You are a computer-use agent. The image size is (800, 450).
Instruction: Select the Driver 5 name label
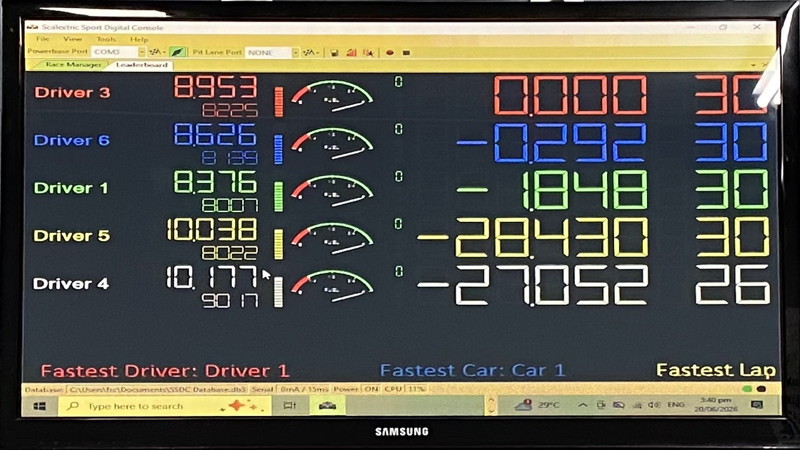click(71, 235)
